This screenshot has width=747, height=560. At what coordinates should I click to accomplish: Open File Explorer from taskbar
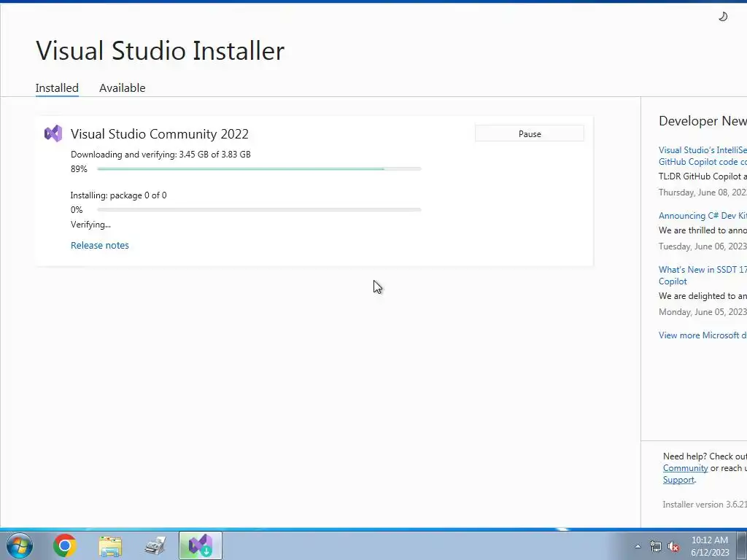click(110, 545)
